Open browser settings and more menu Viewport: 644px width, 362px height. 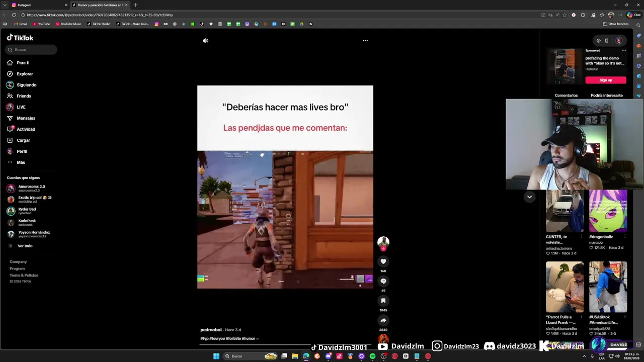coord(619,15)
